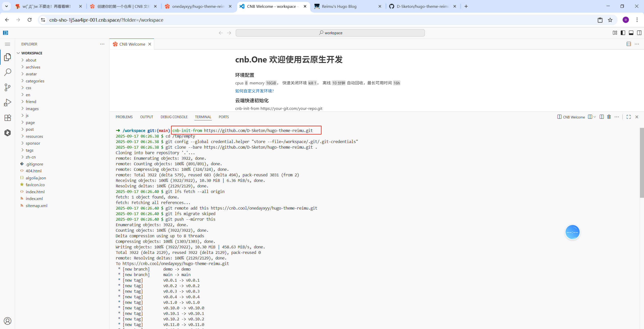Expand the archives folder
This screenshot has width=644, height=329.
click(33, 67)
